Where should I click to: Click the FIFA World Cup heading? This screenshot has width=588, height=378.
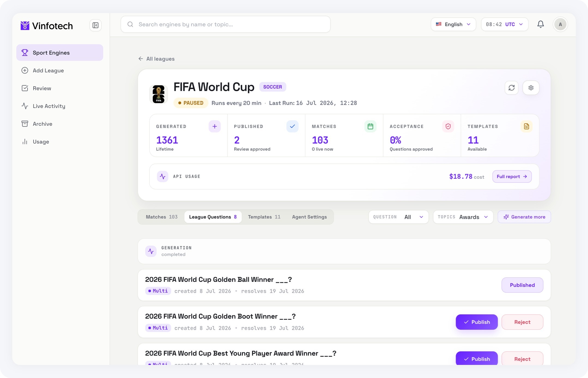pos(214,87)
